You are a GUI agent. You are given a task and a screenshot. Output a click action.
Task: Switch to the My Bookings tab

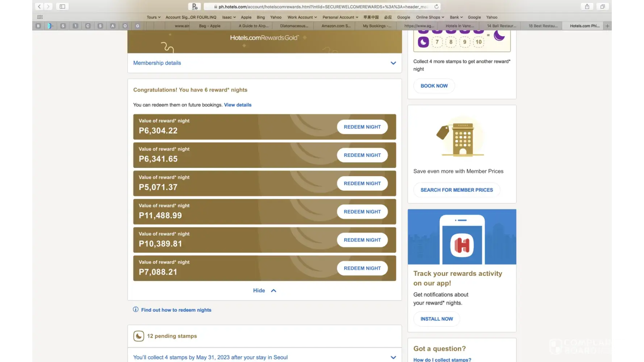377,26
